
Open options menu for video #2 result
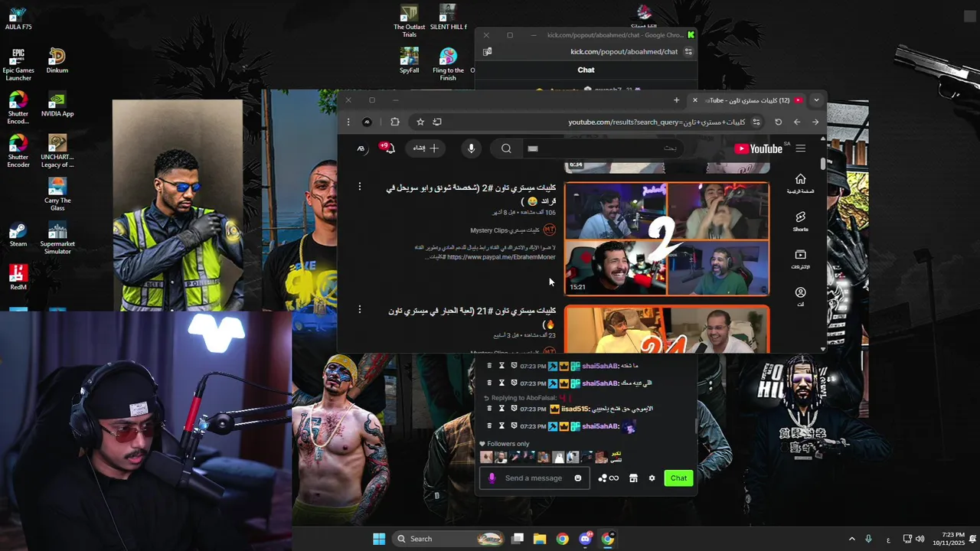[x=360, y=186]
